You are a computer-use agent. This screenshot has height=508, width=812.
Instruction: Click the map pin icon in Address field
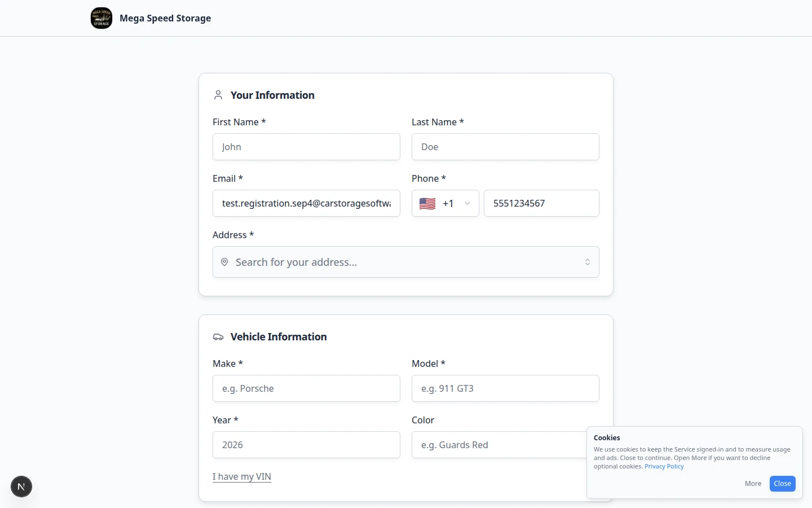pyautogui.click(x=224, y=262)
